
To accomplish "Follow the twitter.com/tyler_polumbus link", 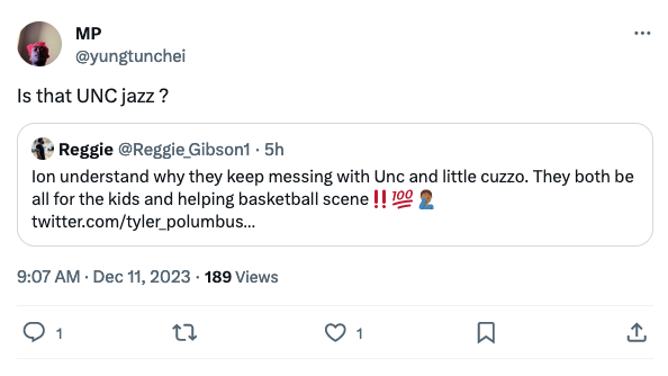I will (143, 222).
